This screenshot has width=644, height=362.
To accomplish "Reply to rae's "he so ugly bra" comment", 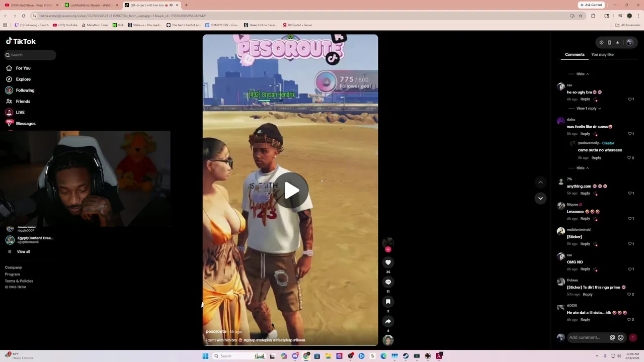I will [x=585, y=99].
